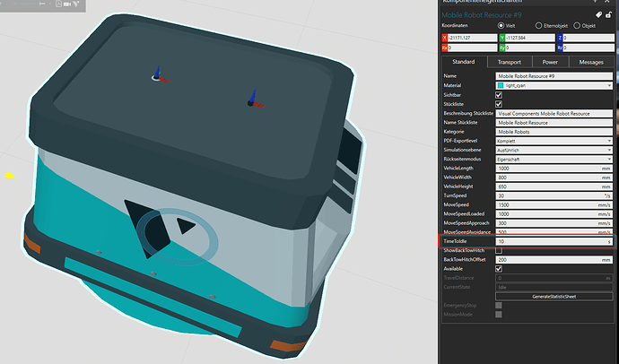Click the yellow marker at viewport left edge
The width and height of the screenshot is (619, 364).
(10, 175)
